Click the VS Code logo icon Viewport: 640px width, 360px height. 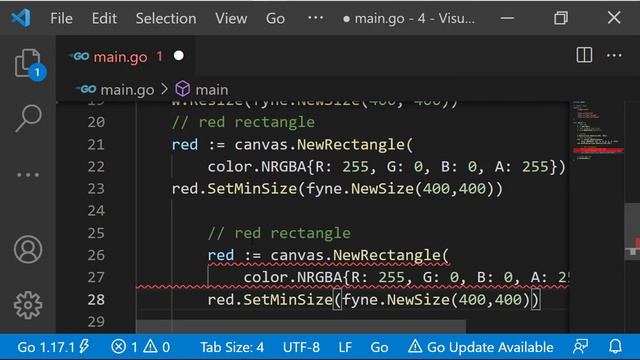click(x=20, y=18)
